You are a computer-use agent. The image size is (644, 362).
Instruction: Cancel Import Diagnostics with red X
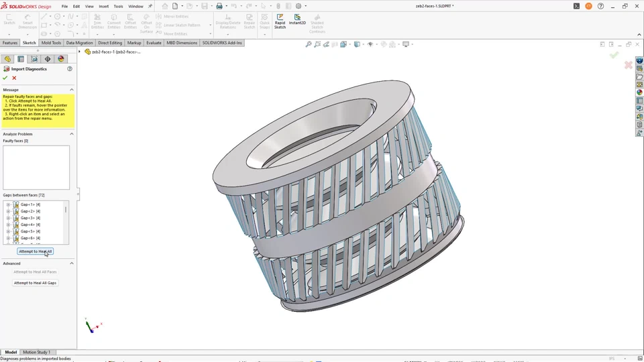point(14,78)
